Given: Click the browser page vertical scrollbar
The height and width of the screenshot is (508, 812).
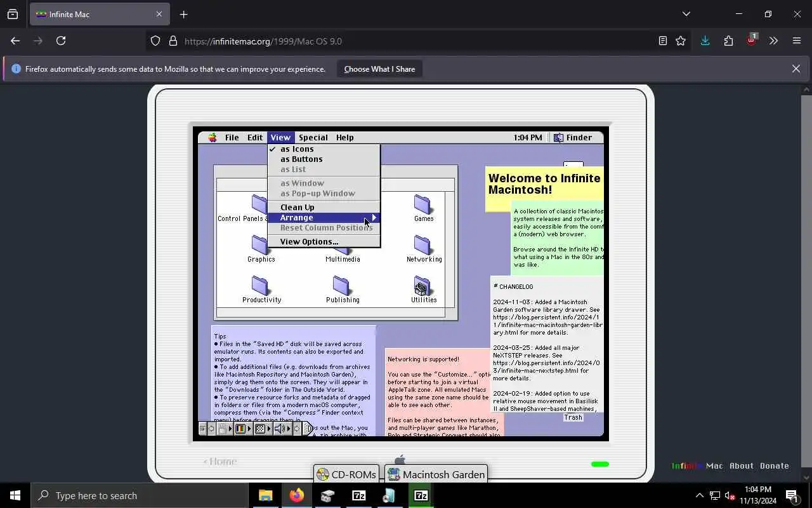Looking at the screenshot, I should (x=806, y=283).
